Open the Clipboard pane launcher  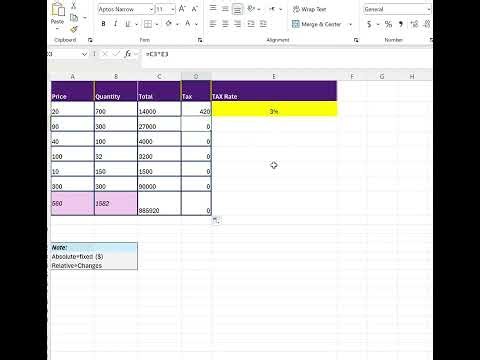click(90, 40)
